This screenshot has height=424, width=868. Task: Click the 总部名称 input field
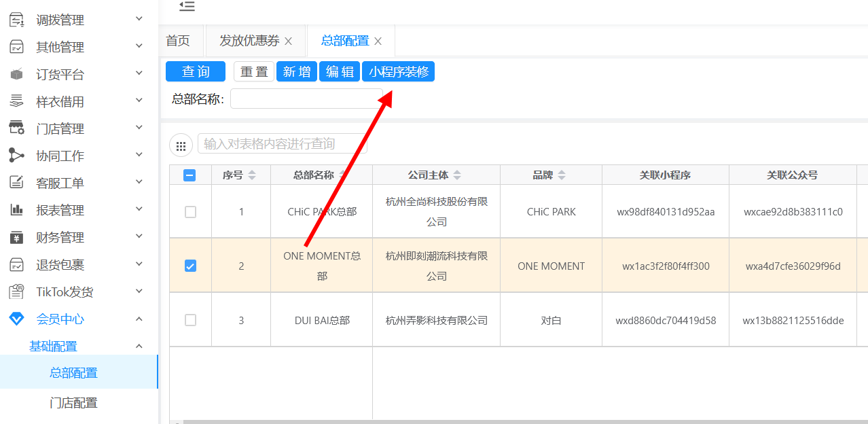pyautogui.click(x=306, y=99)
